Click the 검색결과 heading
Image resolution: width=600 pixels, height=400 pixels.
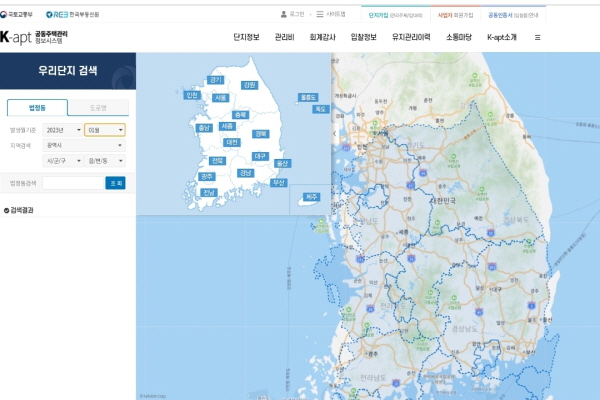click(x=19, y=210)
